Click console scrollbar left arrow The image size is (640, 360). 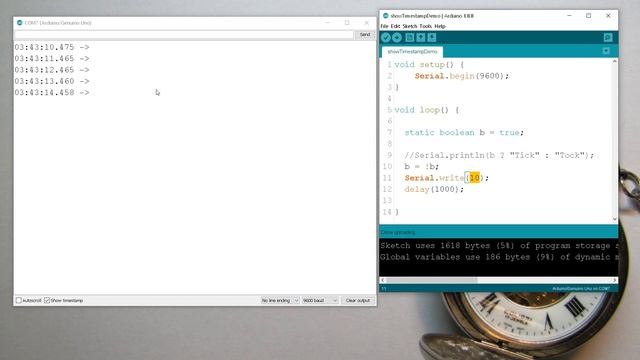tap(382, 280)
